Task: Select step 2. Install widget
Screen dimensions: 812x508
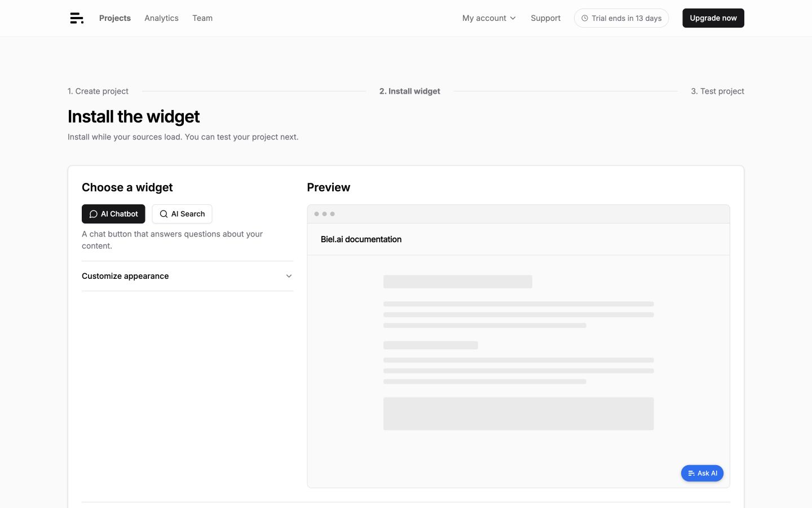Action: tap(410, 91)
